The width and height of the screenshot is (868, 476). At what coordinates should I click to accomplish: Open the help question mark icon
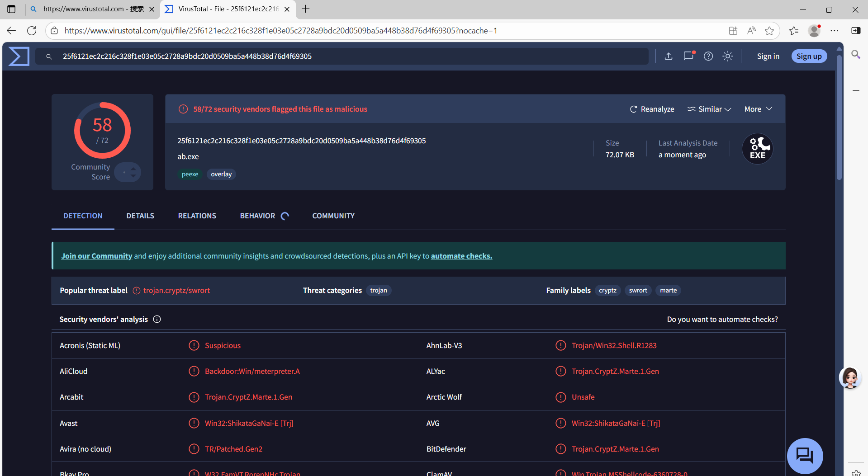tap(708, 56)
